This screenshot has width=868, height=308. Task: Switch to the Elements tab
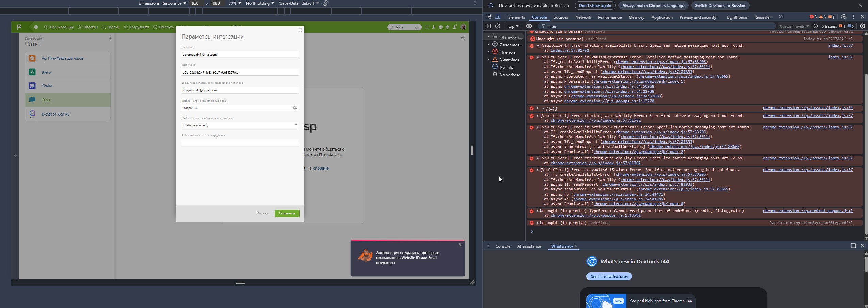click(516, 17)
